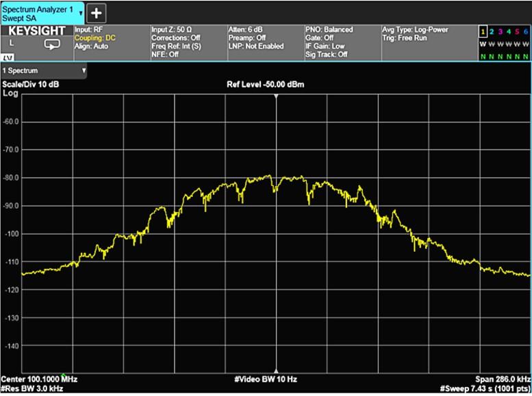Click the bottom center frequency marker triangle
The width and height of the screenshot is (532, 396).
point(276,371)
